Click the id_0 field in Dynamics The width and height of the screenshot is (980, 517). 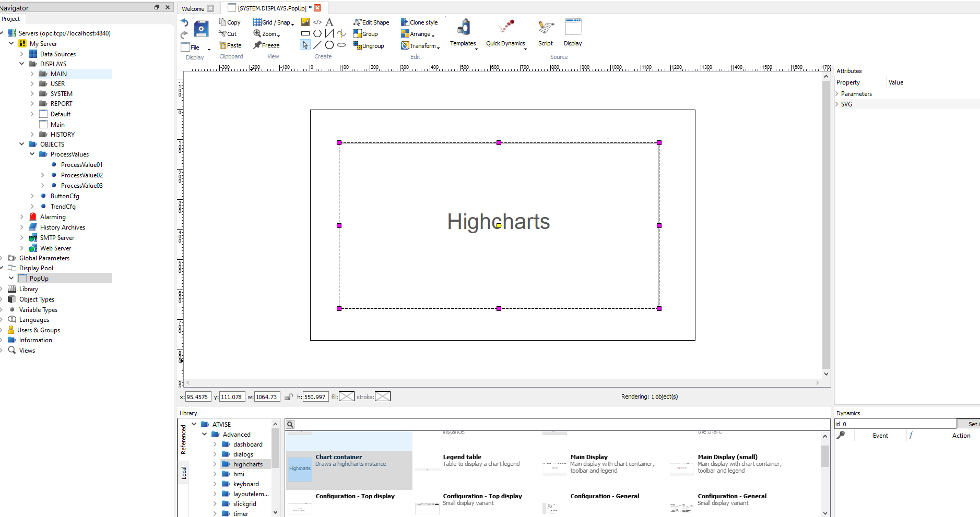tap(895, 424)
